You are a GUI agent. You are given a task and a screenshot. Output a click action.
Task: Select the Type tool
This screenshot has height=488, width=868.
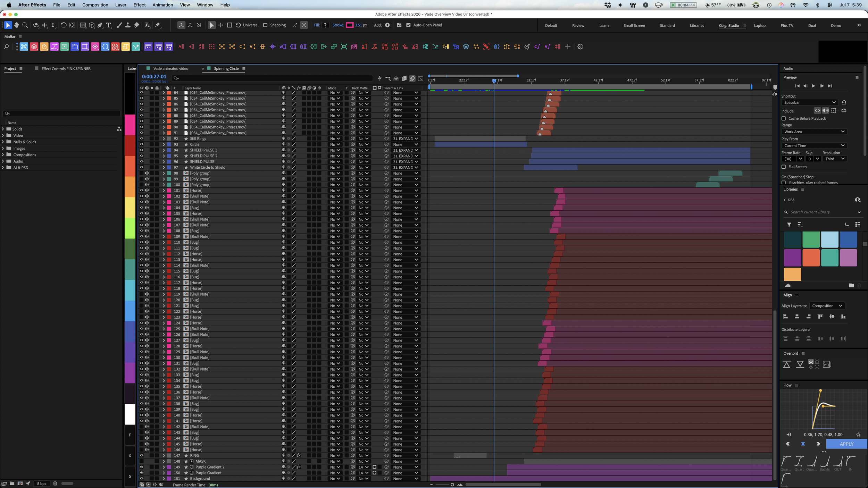click(109, 25)
